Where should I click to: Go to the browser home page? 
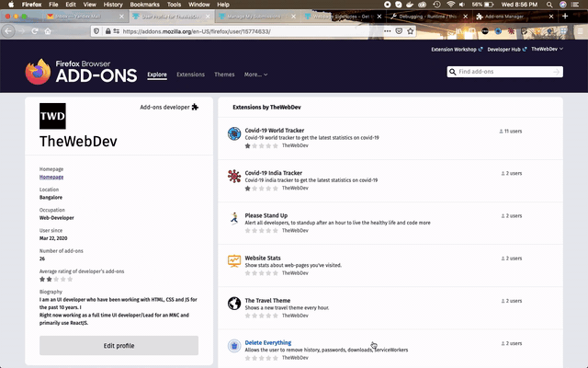tap(48, 31)
